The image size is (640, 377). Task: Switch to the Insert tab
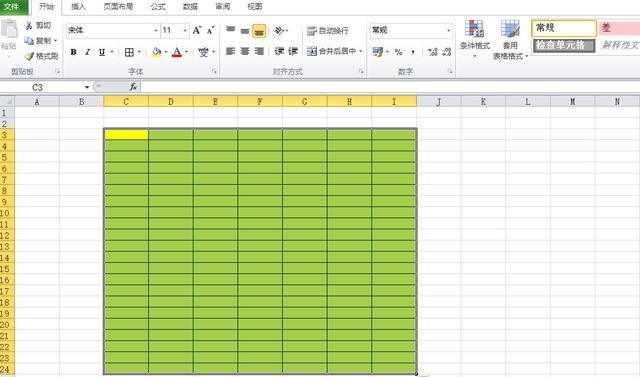(78, 7)
